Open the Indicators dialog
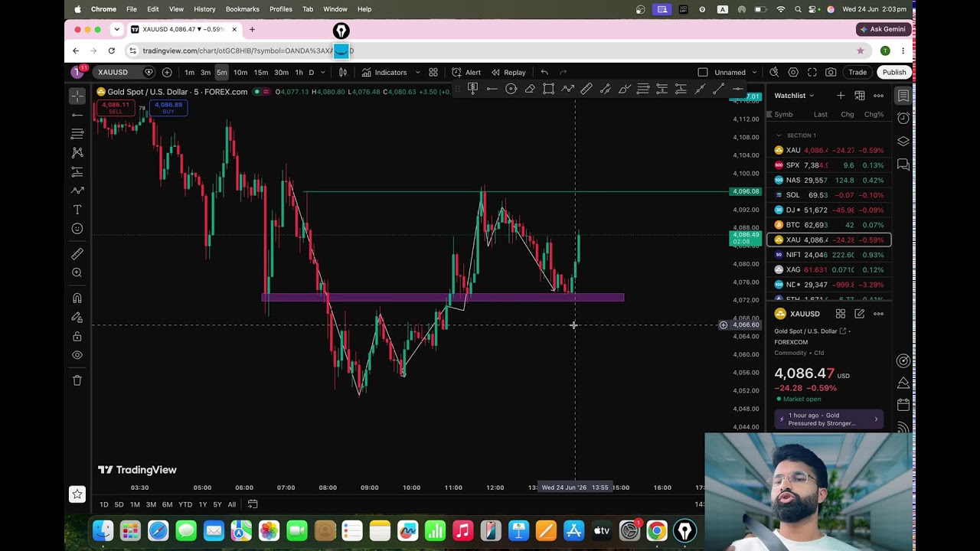980x551 pixels. click(x=384, y=73)
